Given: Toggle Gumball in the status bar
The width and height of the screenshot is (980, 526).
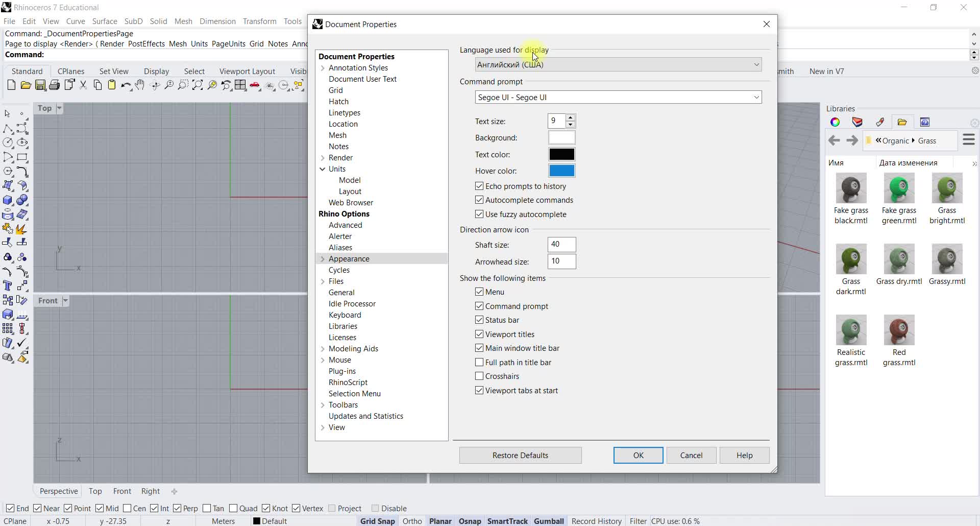Looking at the screenshot, I should (x=549, y=521).
